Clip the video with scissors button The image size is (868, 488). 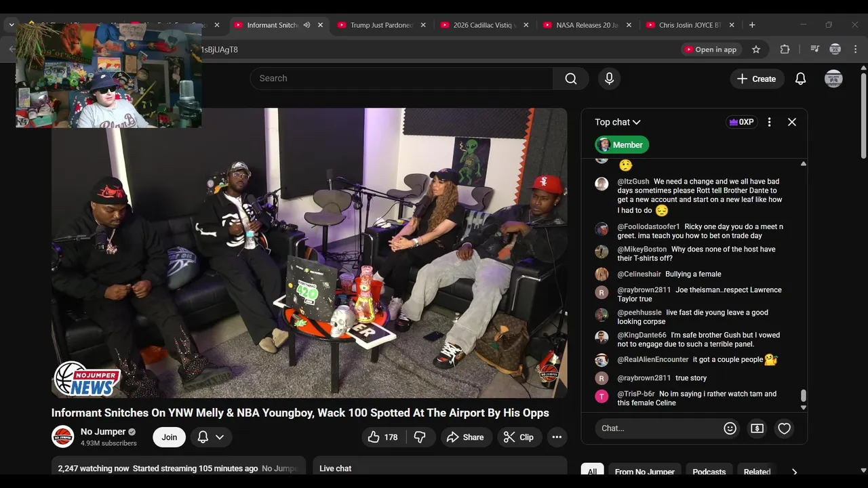click(x=519, y=437)
